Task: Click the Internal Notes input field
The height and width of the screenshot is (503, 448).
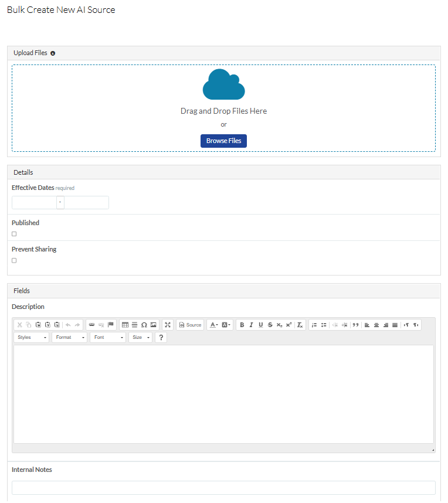Action: [x=223, y=488]
